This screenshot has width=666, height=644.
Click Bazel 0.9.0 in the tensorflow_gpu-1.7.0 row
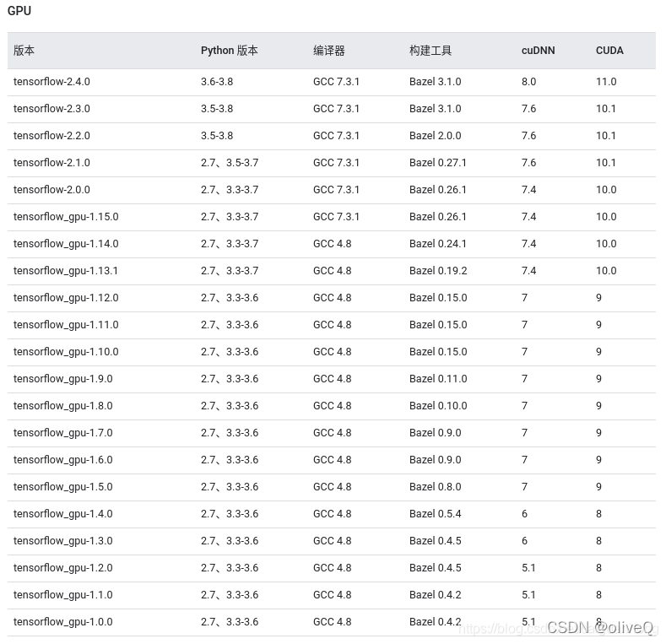pos(436,433)
